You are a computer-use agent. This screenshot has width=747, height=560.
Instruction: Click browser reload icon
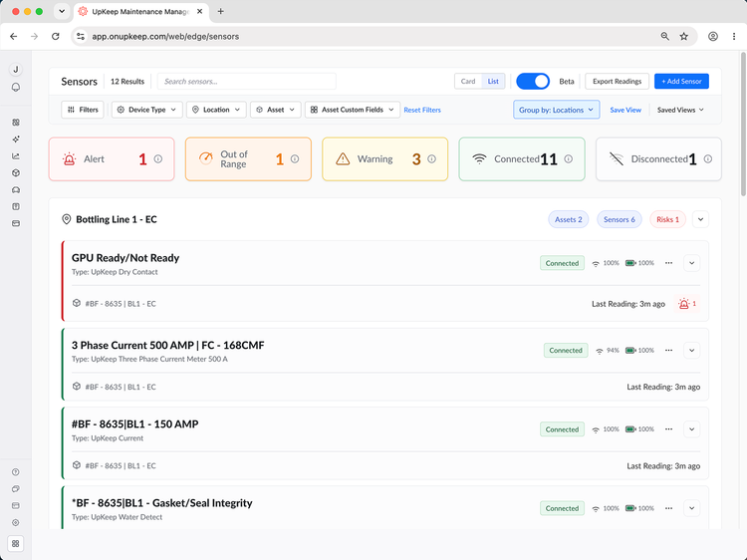click(x=55, y=36)
